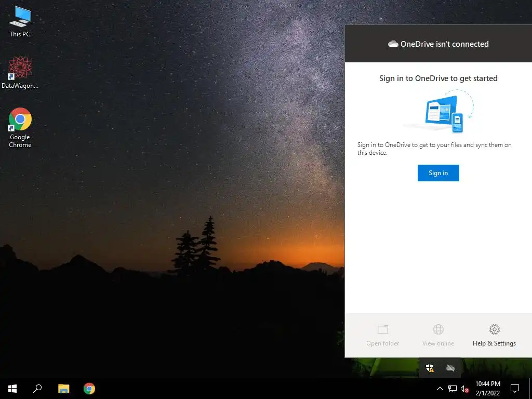The image size is (532, 399).
Task: Click the muted speaker volume icon
Action: (465, 389)
